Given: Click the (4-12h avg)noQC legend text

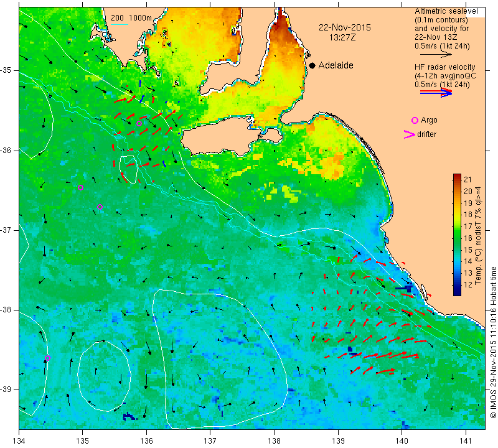Looking at the screenshot, I should click(x=445, y=76).
